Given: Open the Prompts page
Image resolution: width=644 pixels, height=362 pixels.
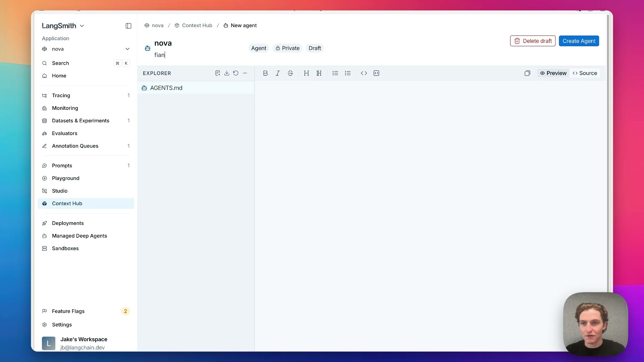Looking at the screenshot, I should pos(86,166).
